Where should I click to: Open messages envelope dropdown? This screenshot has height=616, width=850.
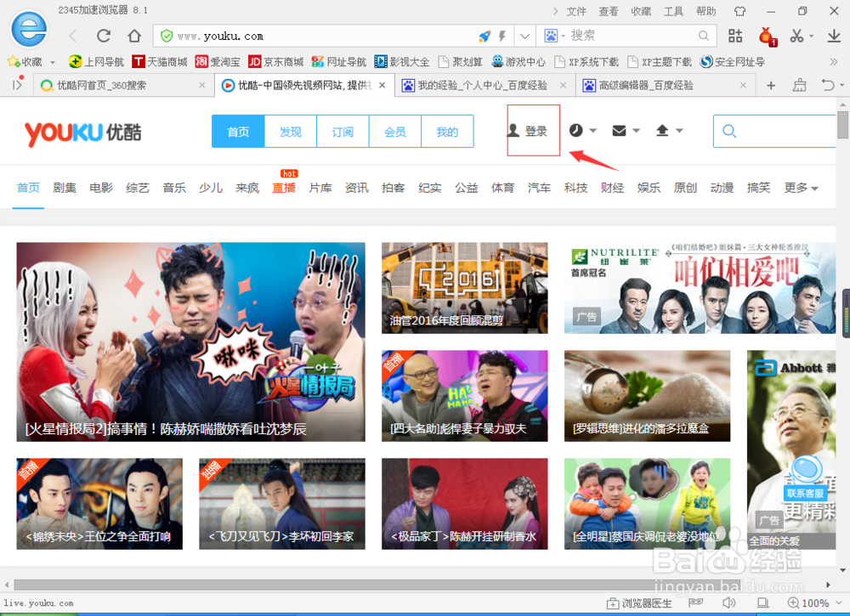(626, 131)
